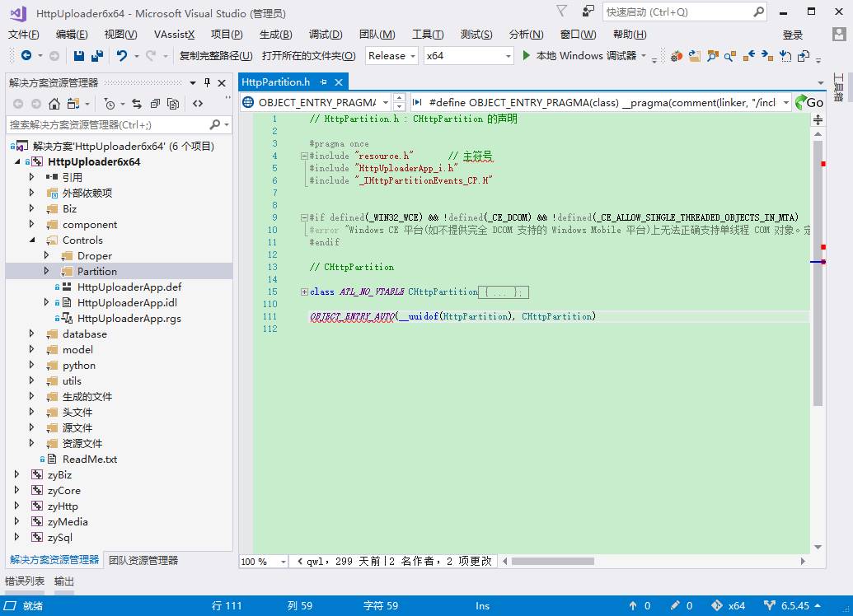Toggle Preview Selected Items in Solution Explorer
Screen dimensions: 853x616
198,104
